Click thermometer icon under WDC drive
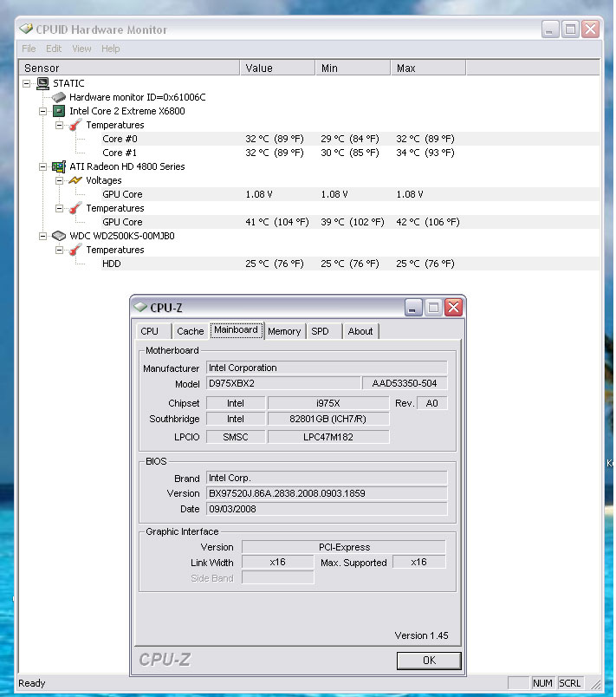The image size is (616, 697). (75, 250)
